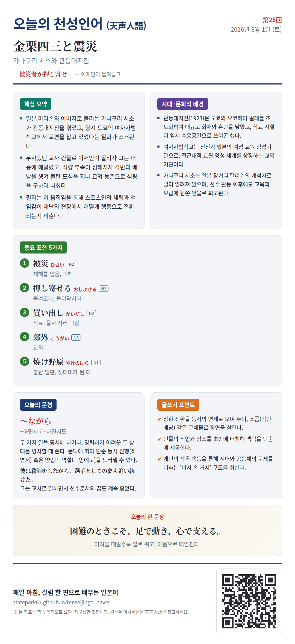Click the 第25回 issue number
Screen dimensions: 295x644
pos(272,20)
